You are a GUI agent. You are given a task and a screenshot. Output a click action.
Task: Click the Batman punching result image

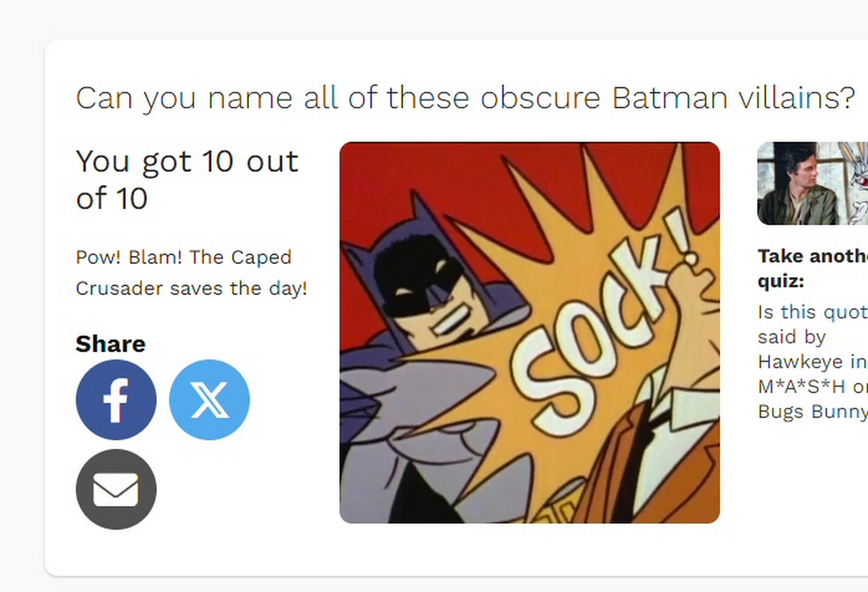529,333
